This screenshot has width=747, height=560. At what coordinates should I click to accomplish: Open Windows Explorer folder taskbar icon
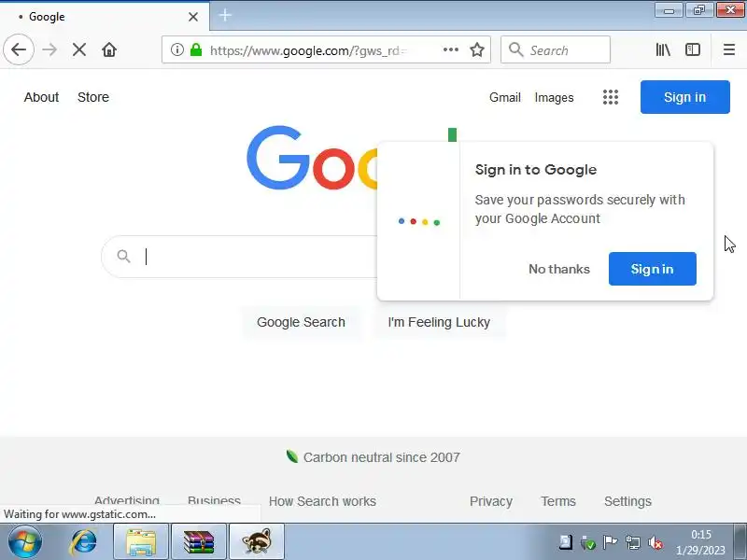[141, 542]
